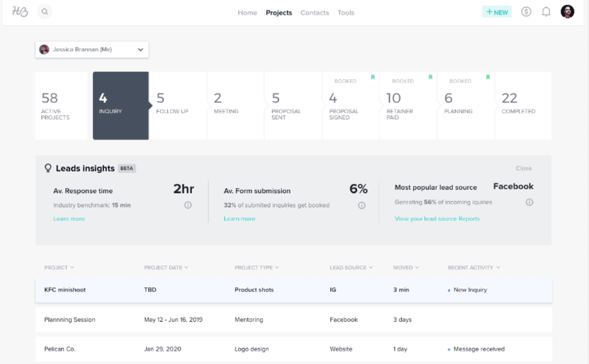Open payments via the dollar icon

tap(526, 11)
